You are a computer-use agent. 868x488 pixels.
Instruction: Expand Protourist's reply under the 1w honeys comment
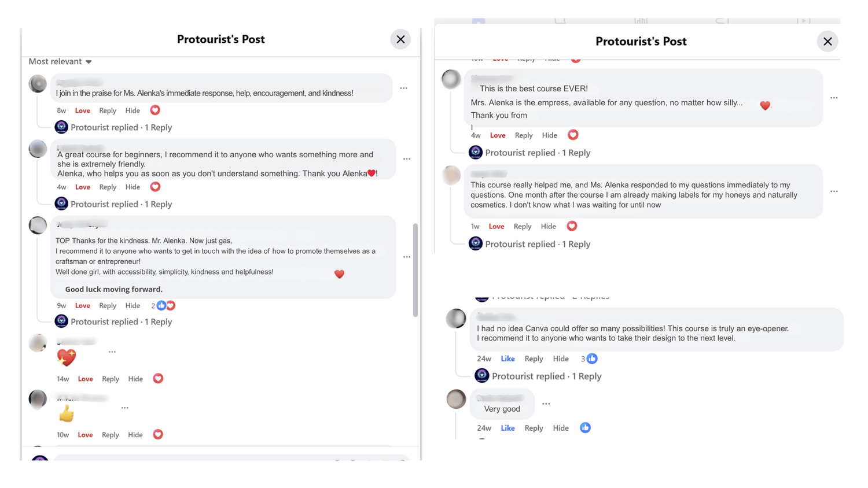(537, 245)
